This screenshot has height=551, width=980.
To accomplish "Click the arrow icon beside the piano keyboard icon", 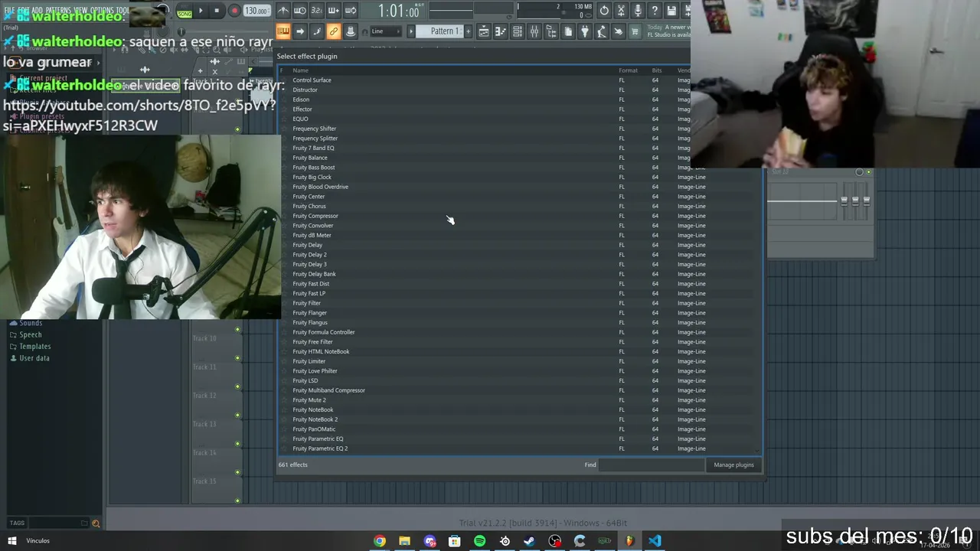I will pyautogui.click(x=300, y=31).
